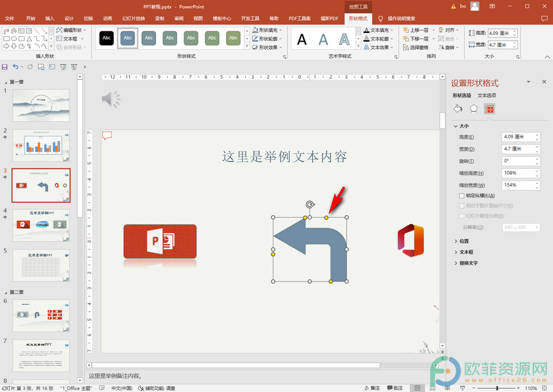This screenshot has height=392, width=553.
Task: Click the 旋转 angle input field showing 0°
Action: [520, 161]
